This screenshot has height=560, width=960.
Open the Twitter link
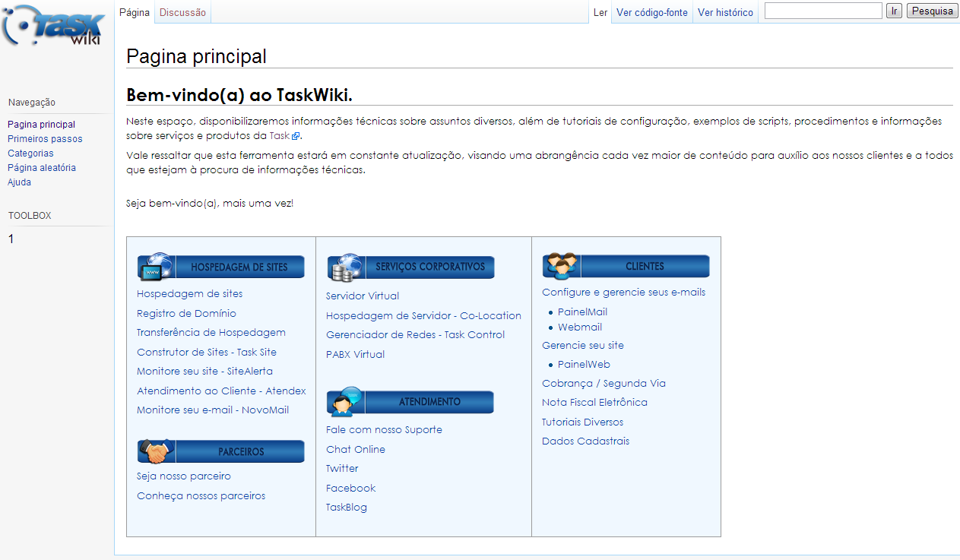click(x=342, y=468)
